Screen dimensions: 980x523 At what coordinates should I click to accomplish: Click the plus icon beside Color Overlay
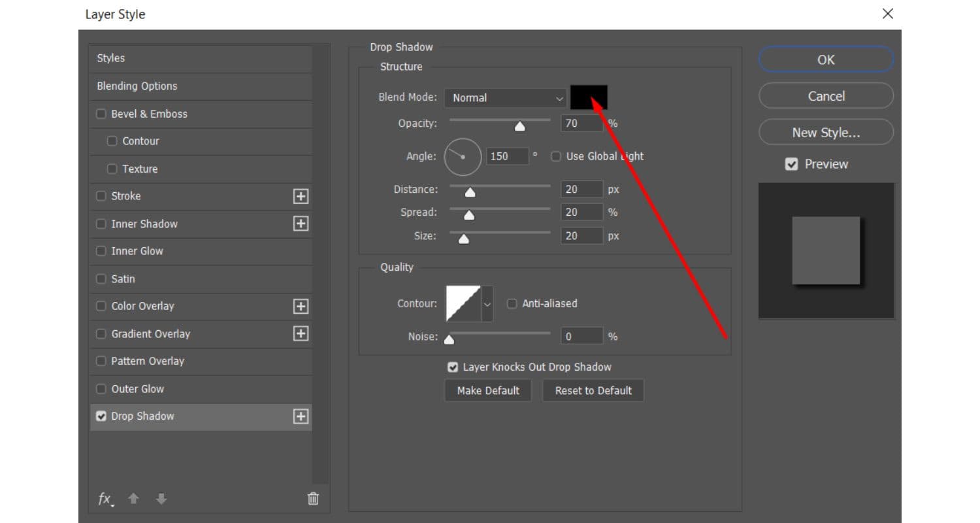301,306
